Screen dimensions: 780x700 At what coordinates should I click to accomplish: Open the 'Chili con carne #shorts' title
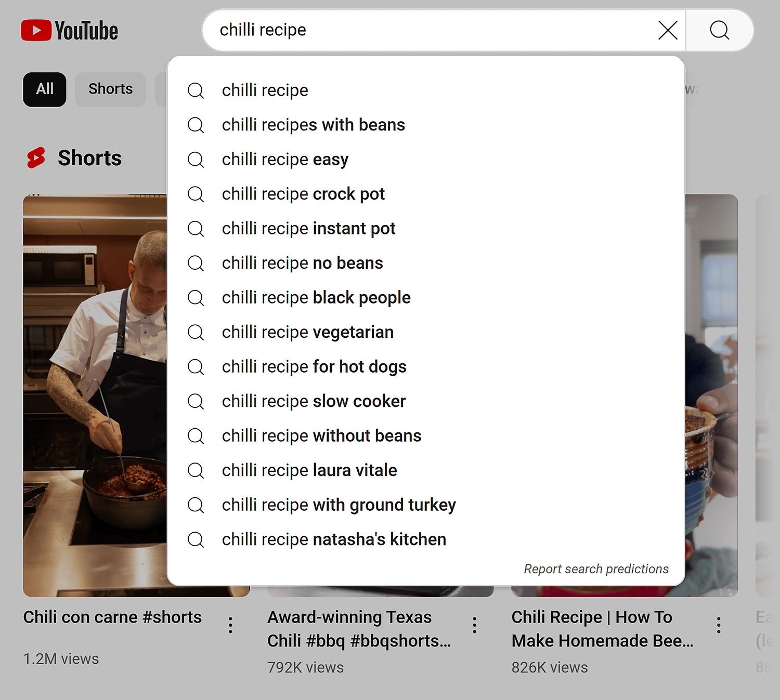(x=112, y=617)
